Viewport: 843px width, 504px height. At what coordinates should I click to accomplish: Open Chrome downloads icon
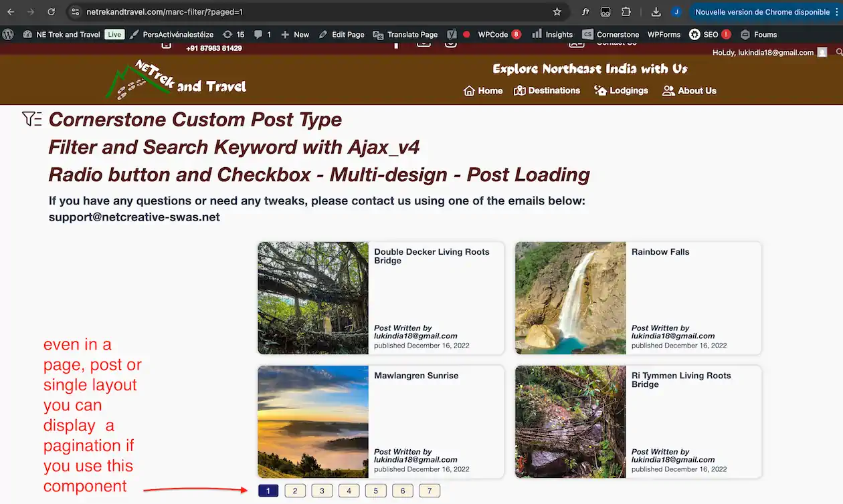click(656, 12)
